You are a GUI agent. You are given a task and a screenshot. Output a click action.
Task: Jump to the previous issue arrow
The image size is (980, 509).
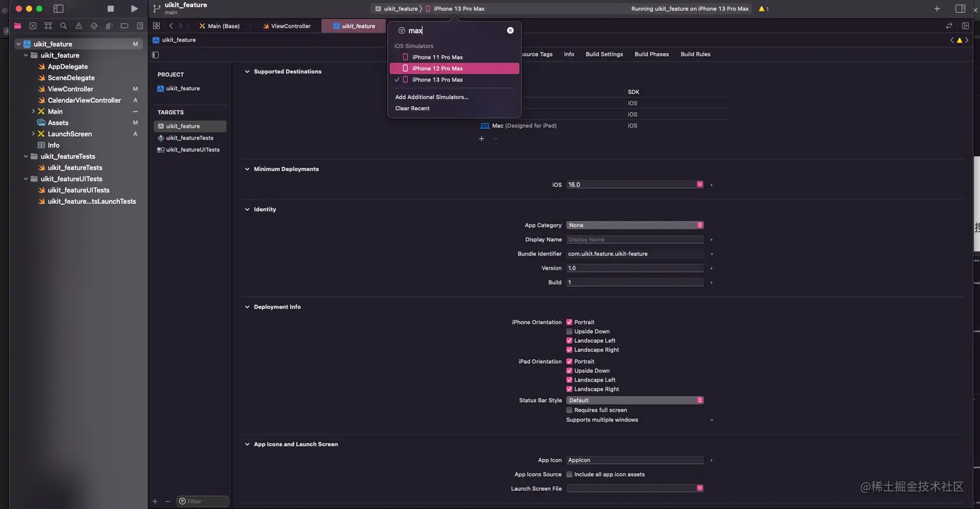(x=952, y=40)
